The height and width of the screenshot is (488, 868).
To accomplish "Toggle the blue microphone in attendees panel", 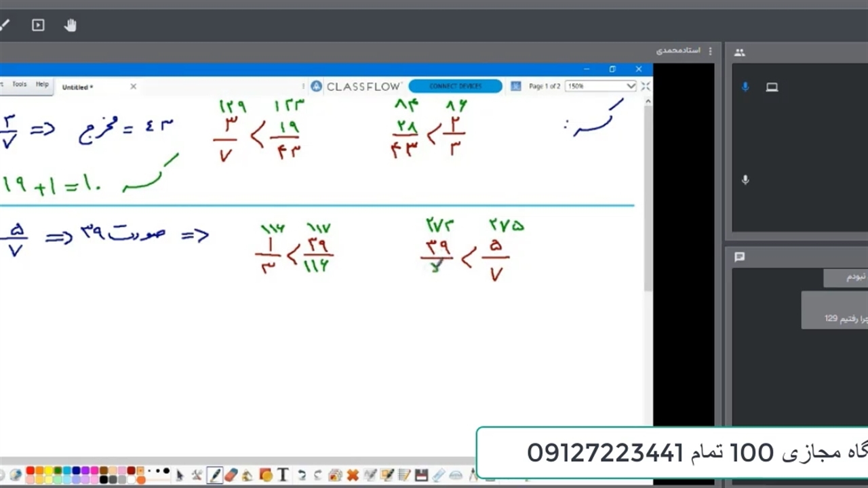I will 745,87.
